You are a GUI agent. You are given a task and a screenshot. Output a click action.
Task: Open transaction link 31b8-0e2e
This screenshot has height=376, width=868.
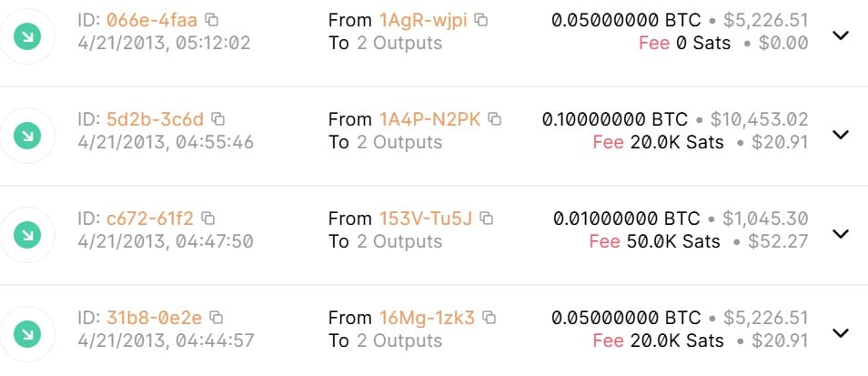point(154,318)
